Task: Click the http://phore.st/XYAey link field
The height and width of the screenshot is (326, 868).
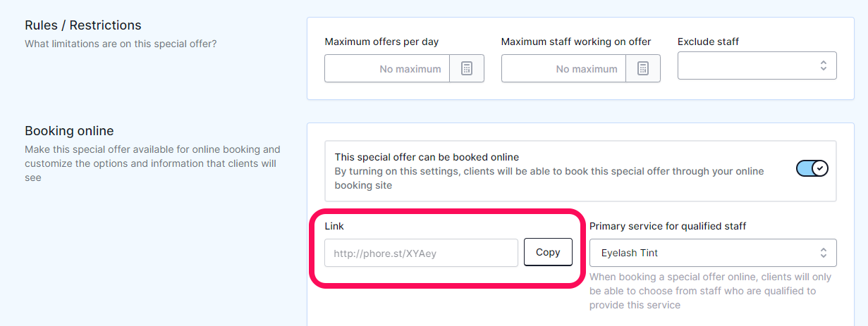Action: [x=421, y=253]
